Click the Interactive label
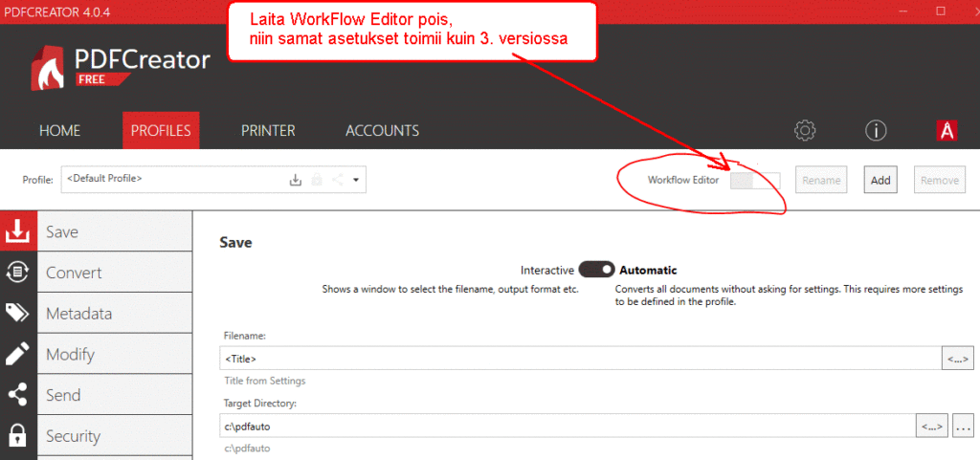980x460 pixels. (x=546, y=271)
